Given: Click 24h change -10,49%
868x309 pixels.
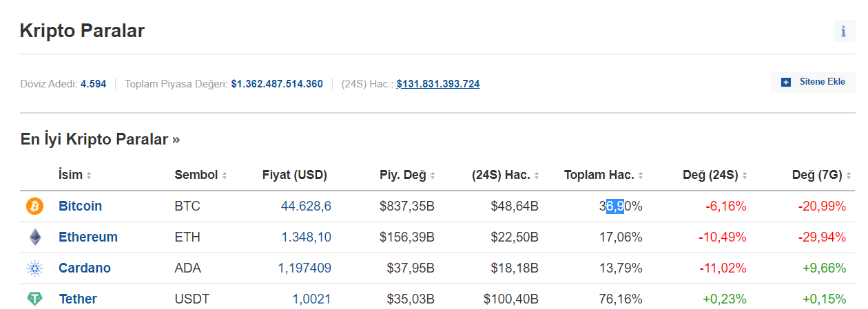Looking at the screenshot, I should point(723,237).
